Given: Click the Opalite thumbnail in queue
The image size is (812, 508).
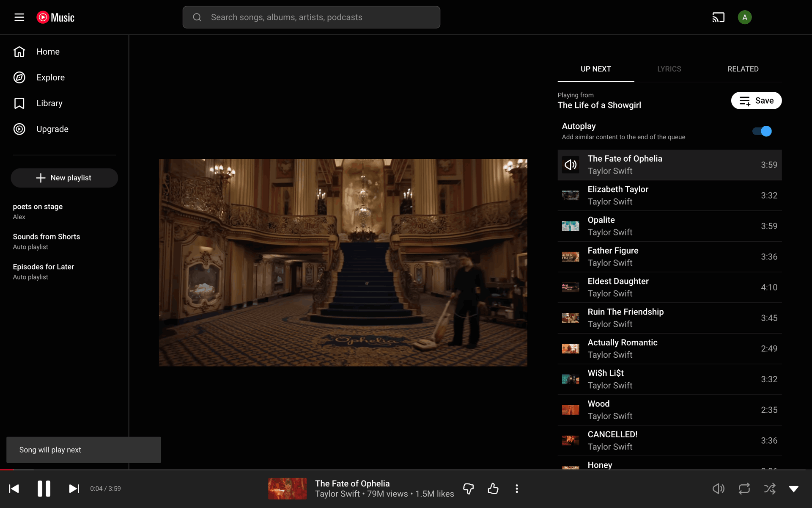Looking at the screenshot, I should 571,226.
